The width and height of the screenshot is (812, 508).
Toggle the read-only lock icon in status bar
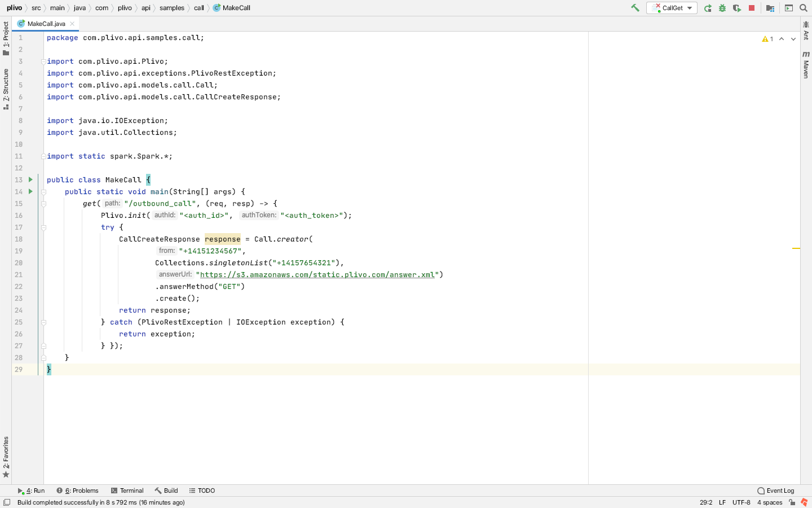pos(792,502)
